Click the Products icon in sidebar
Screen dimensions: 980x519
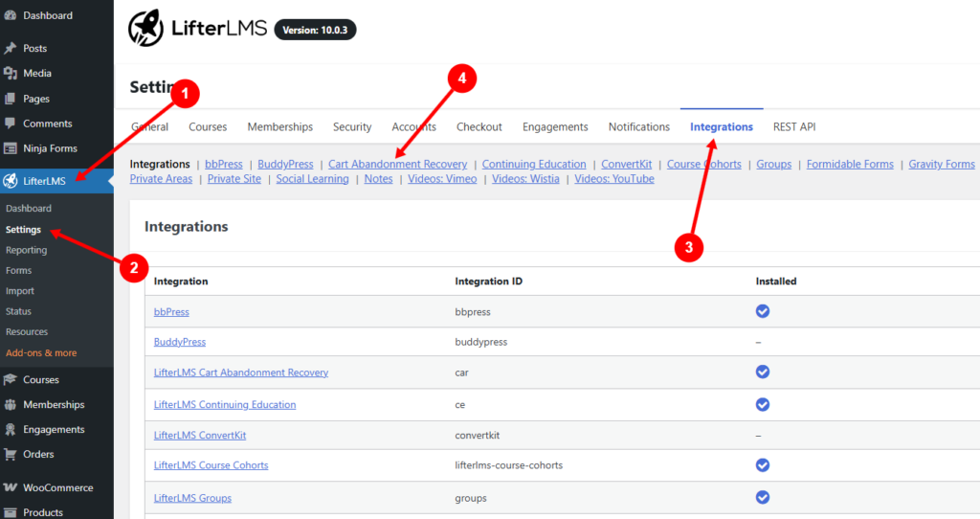(x=10, y=512)
